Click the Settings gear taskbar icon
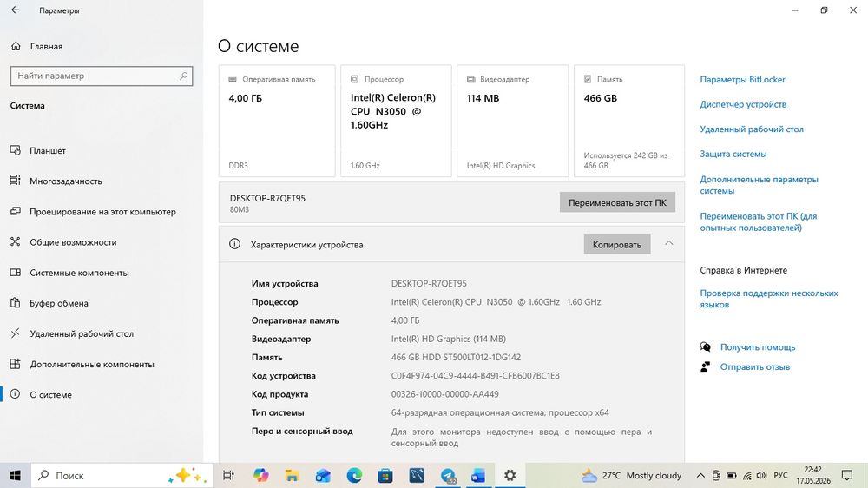The width and height of the screenshot is (868, 488). 510,475
